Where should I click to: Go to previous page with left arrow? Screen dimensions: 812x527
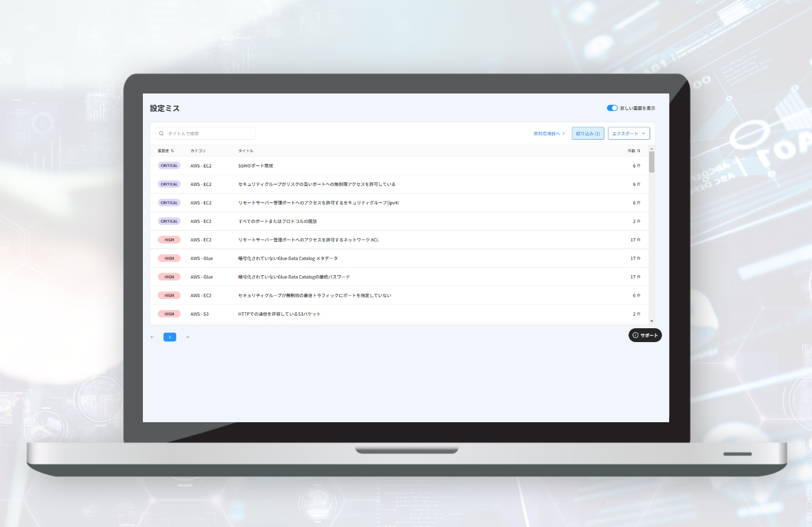tap(152, 337)
